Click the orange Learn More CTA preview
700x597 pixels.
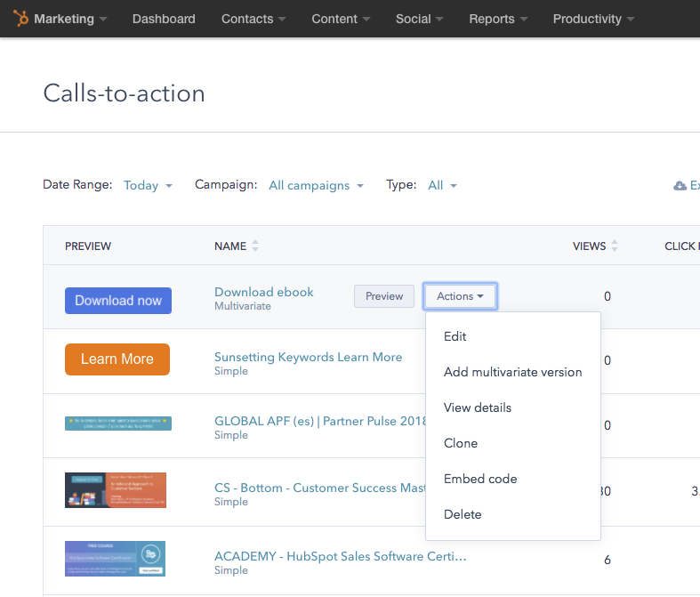click(x=117, y=359)
